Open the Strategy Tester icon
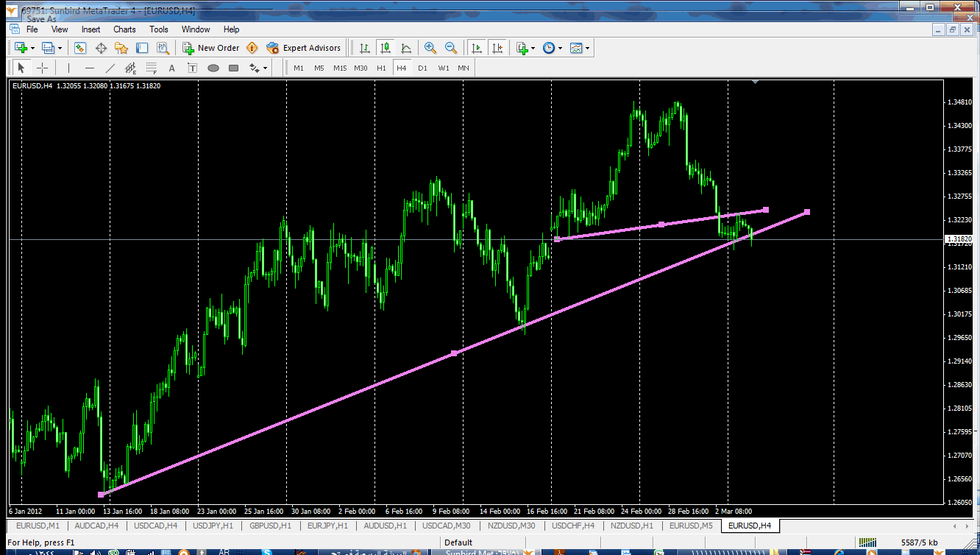This screenshot has height=555, width=980. [163, 48]
